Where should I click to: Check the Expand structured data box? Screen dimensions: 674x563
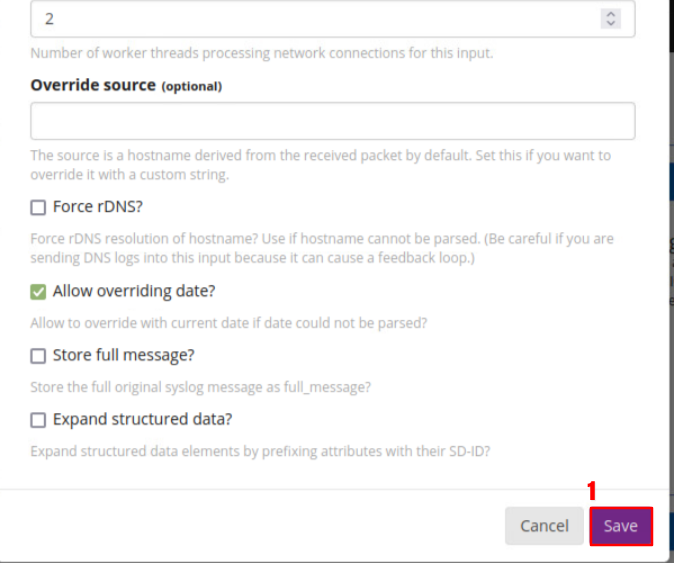39,420
